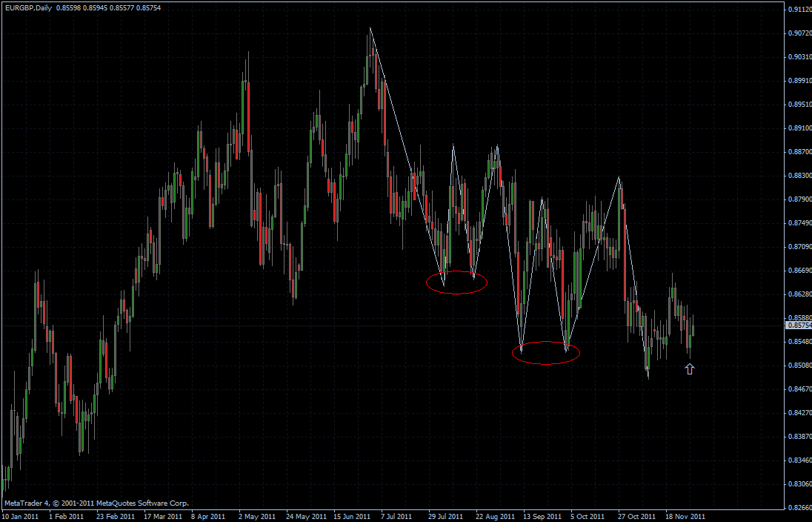This screenshot has width=812, height=522.
Task: Select the 0.85480 price scale label
Action: coord(800,342)
